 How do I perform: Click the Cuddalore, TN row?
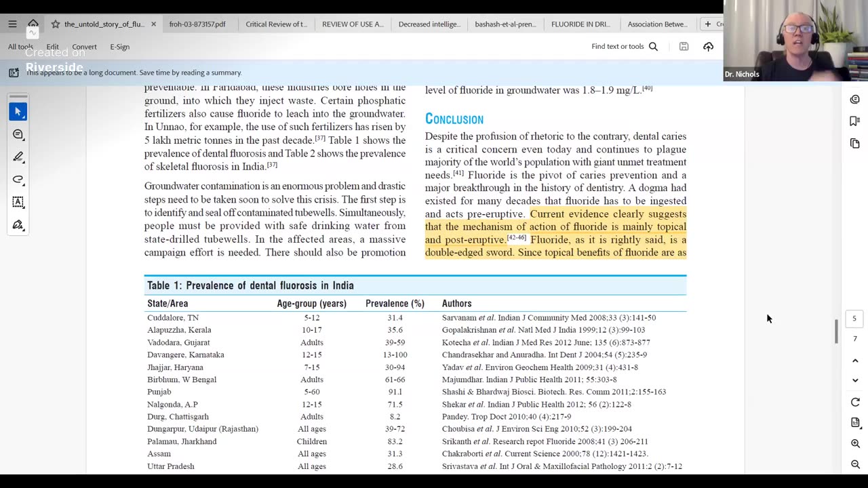[x=415, y=317]
